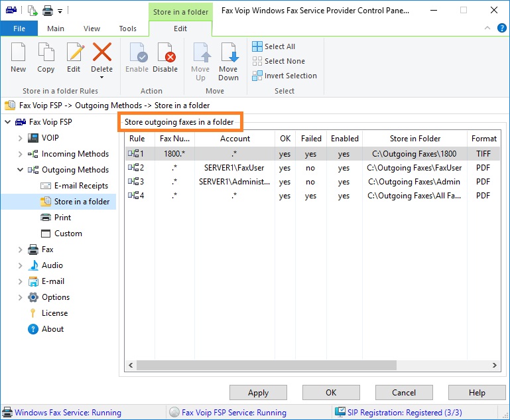
Task: Click the Help question mark icon
Action: 501,28
